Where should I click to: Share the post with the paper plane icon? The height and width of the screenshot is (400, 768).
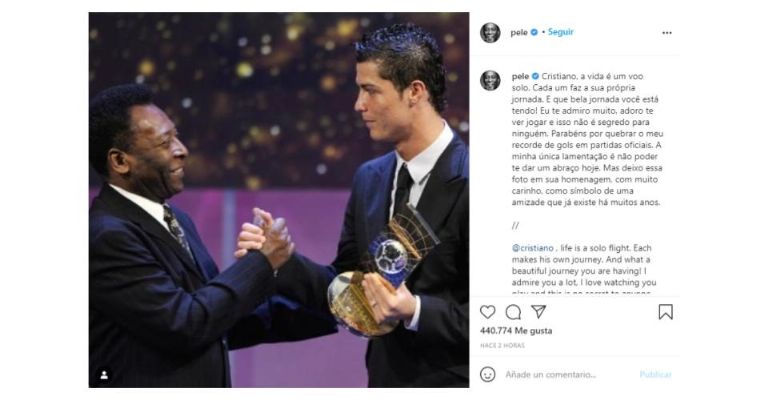tap(538, 311)
